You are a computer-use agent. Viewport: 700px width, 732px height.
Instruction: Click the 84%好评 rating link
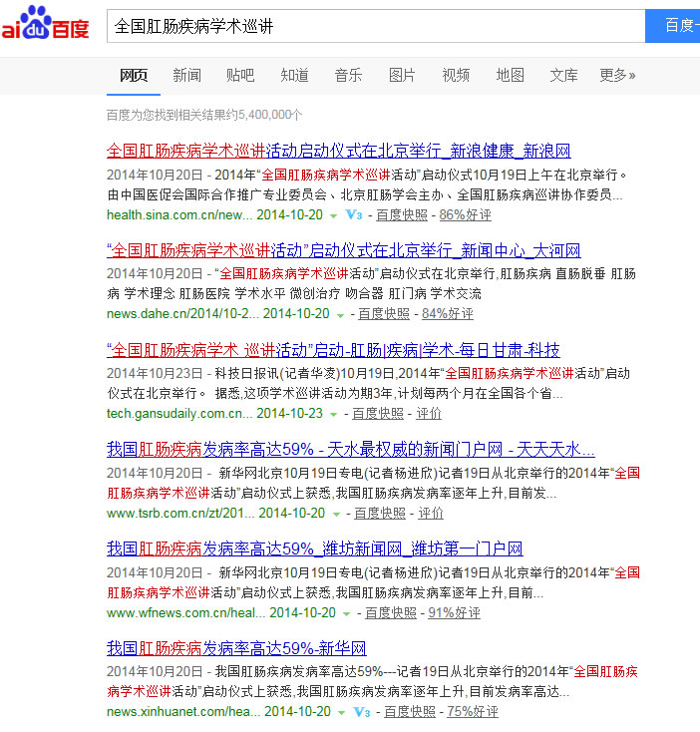pyautogui.click(x=448, y=313)
